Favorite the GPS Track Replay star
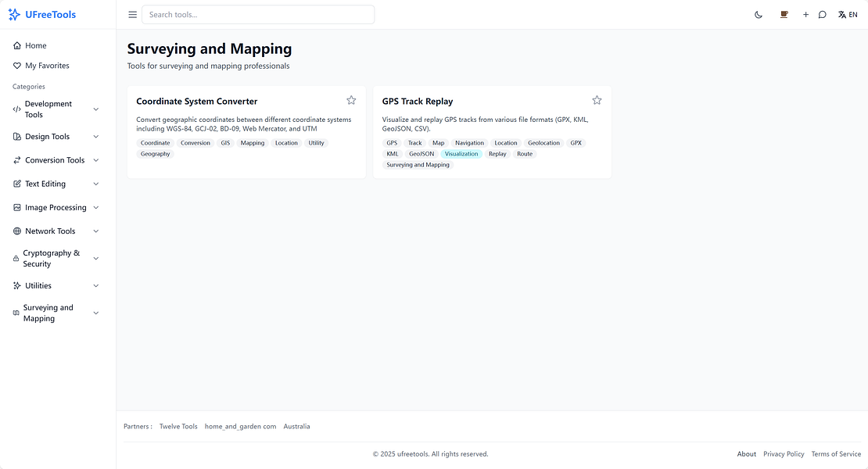 [x=597, y=100]
